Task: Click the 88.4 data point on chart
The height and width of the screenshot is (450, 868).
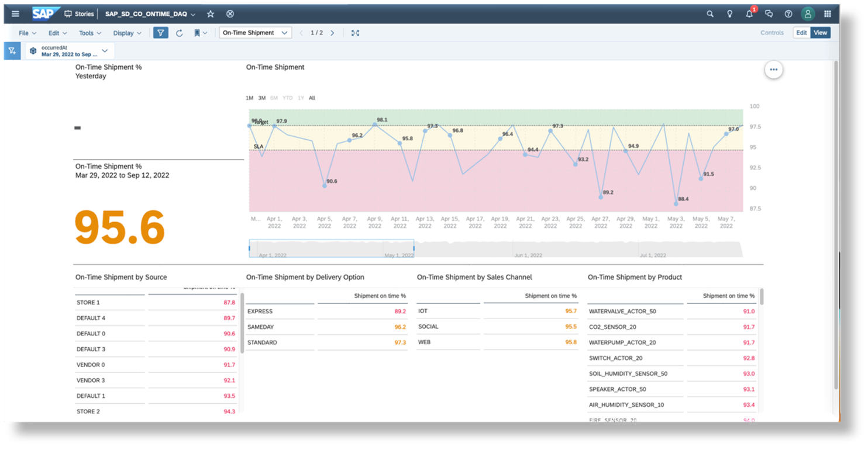Action: coord(676,203)
